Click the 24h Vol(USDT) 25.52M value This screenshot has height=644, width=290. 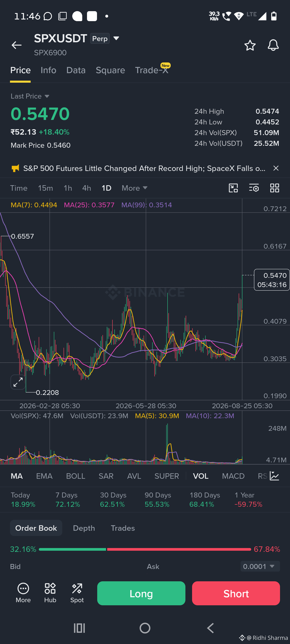click(x=266, y=143)
